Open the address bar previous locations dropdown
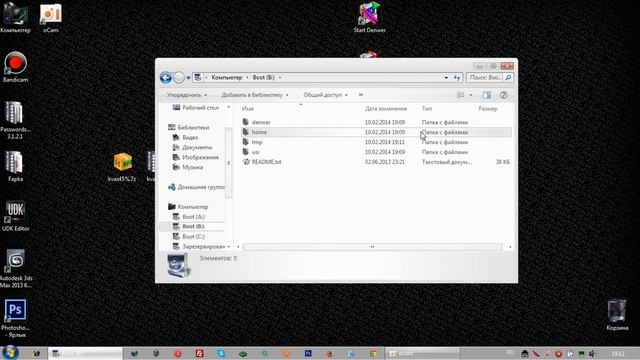This screenshot has width=640, height=360. pos(446,78)
